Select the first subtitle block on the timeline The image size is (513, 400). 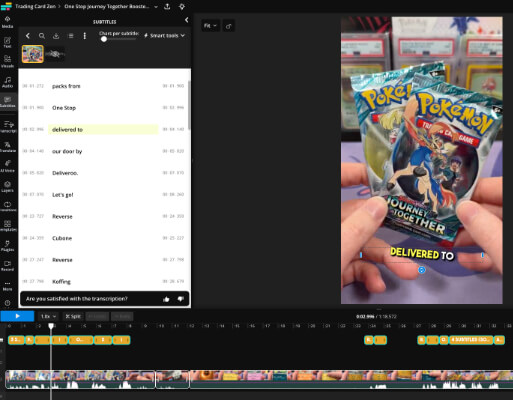(16, 340)
